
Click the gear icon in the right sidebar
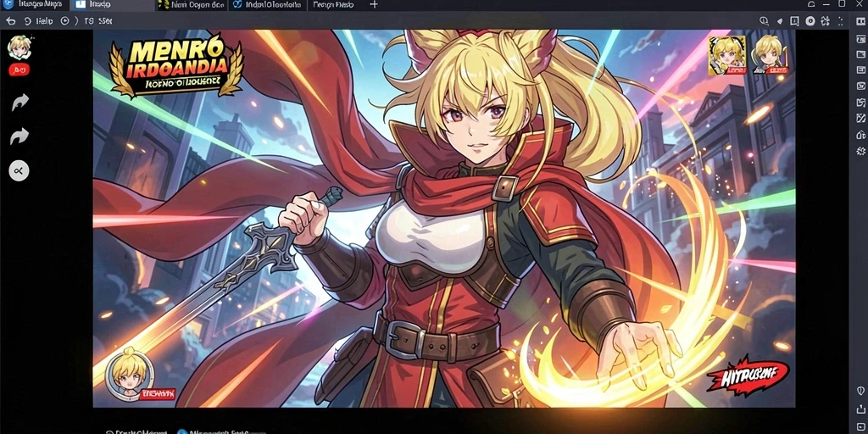(861, 151)
